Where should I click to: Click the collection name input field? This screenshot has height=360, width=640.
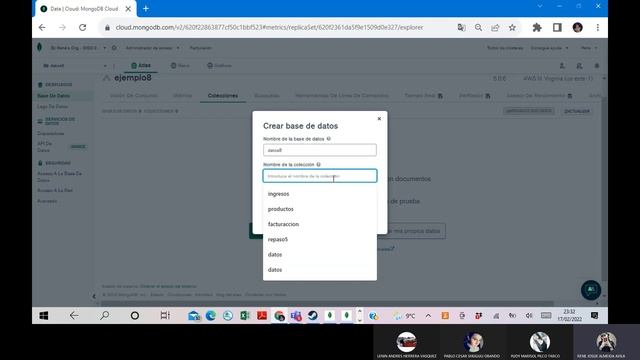pyautogui.click(x=320, y=176)
